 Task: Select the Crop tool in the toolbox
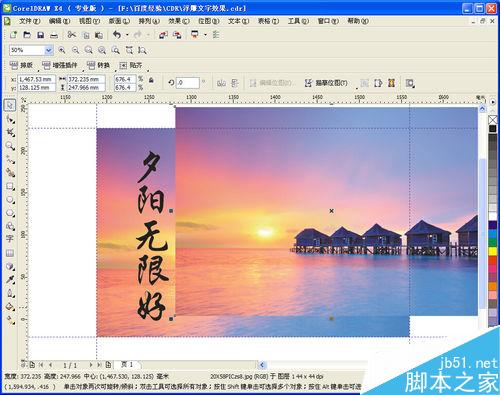click(10, 132)
